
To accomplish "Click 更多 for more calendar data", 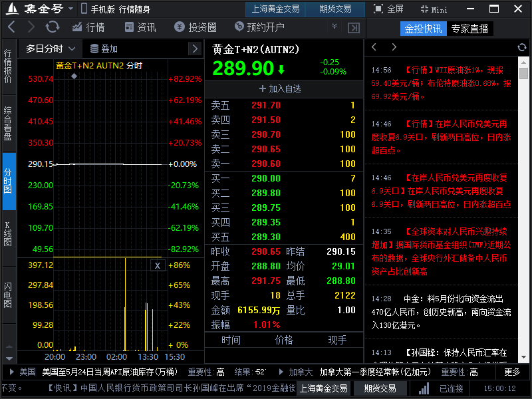I will (512, 372).
